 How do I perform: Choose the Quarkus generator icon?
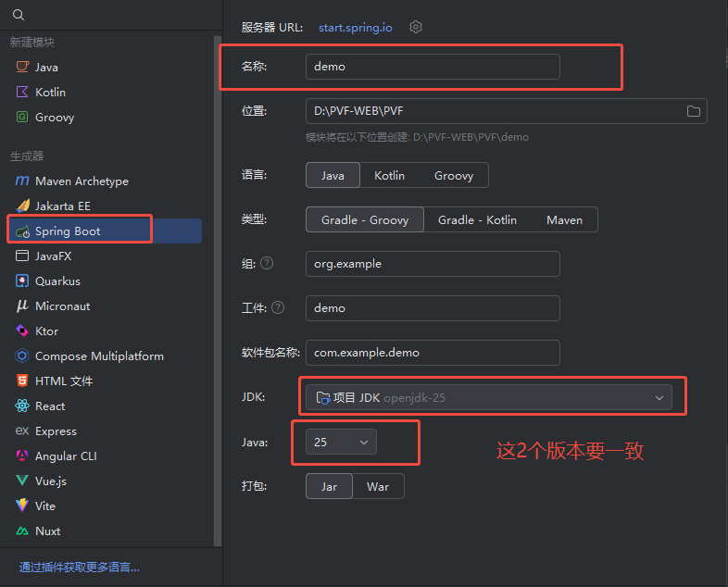point(22,281)
